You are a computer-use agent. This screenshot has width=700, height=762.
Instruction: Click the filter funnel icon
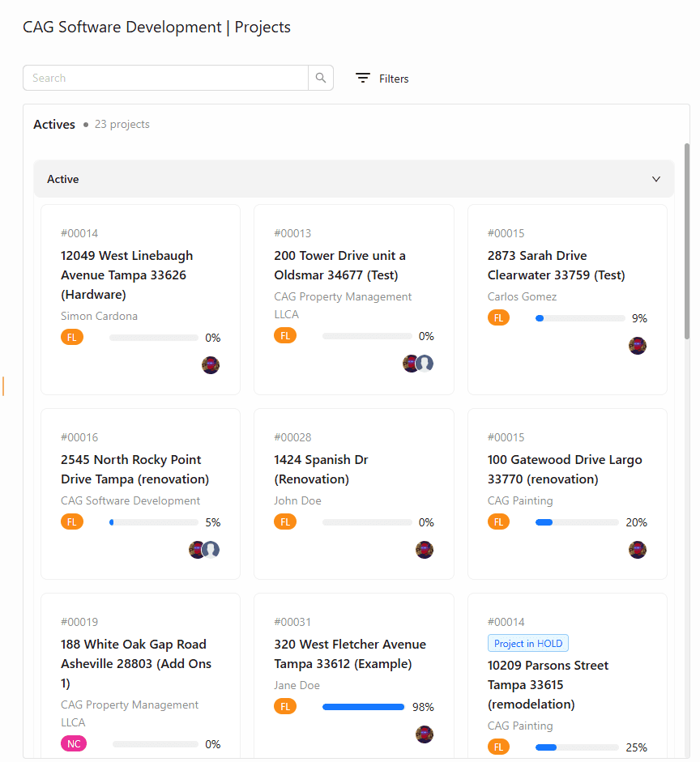(362, 78)
